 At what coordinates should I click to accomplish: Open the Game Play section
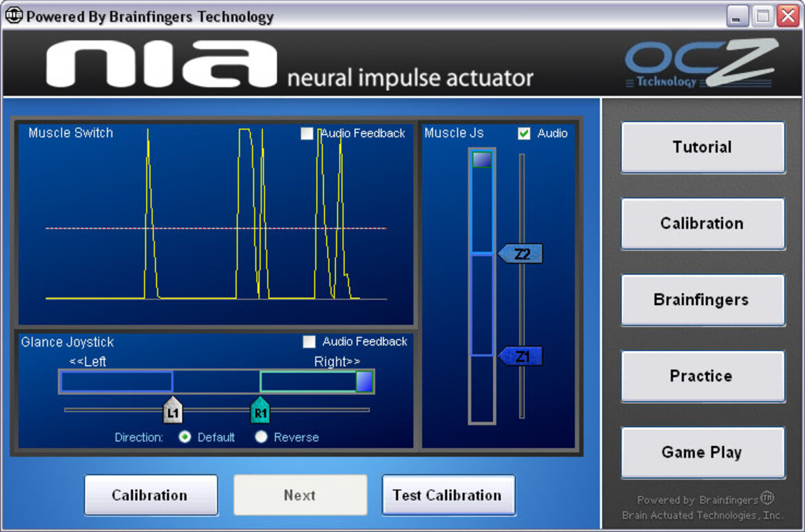(702, 452)
